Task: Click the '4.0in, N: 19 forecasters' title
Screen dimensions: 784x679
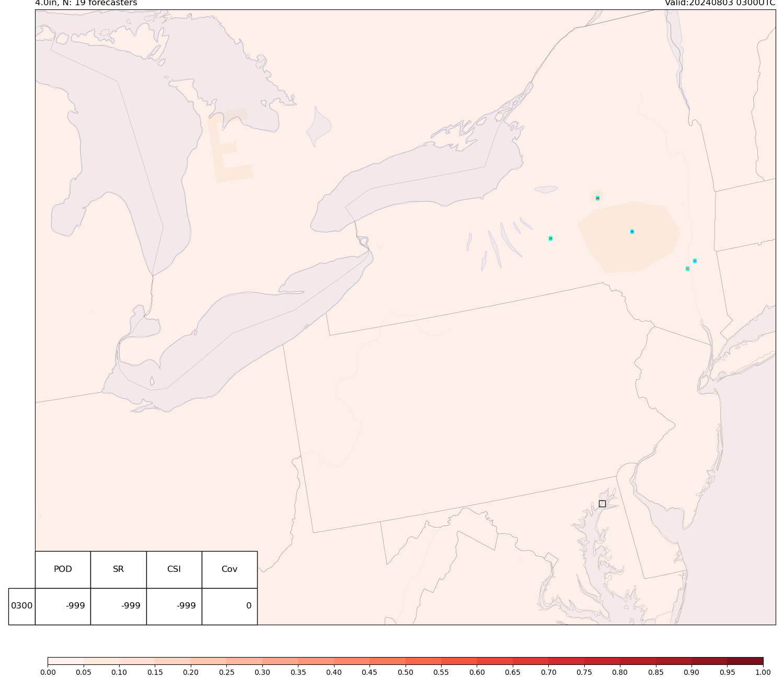Action: [x=86, y=3]
